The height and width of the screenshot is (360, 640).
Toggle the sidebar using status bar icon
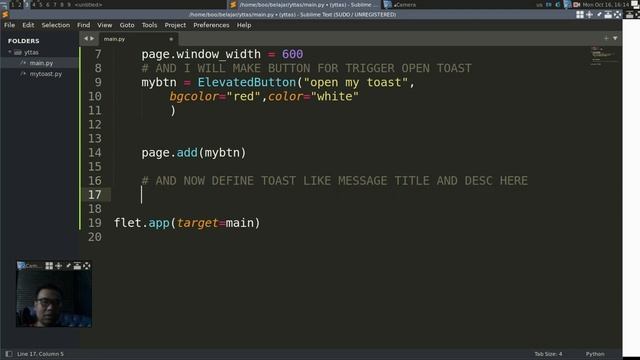click(x=9, y=354)
